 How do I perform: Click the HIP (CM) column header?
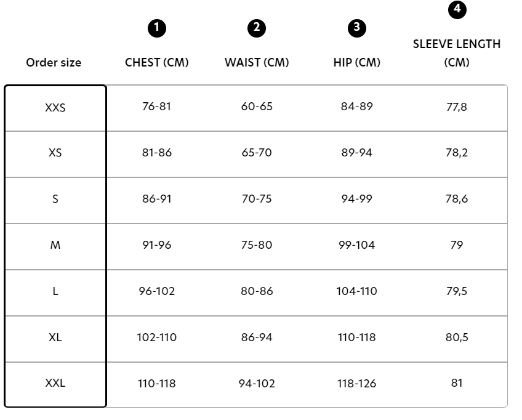click(x=357, y=62)
